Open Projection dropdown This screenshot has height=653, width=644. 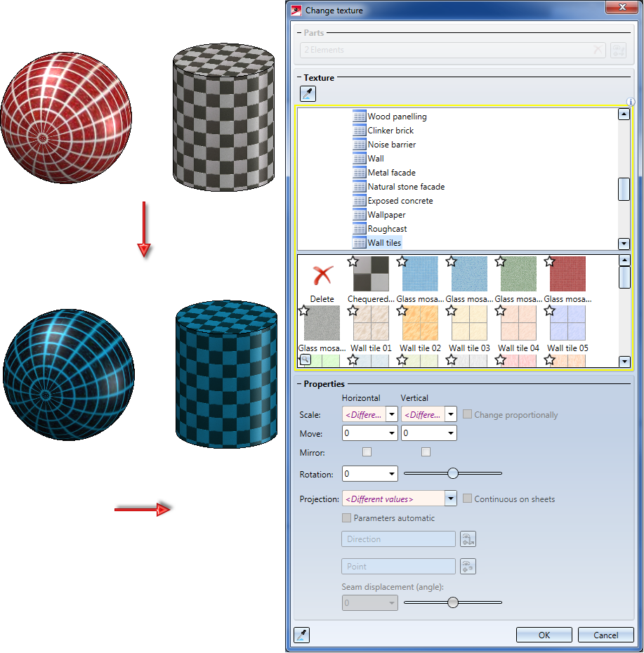[x=451, y=499]
